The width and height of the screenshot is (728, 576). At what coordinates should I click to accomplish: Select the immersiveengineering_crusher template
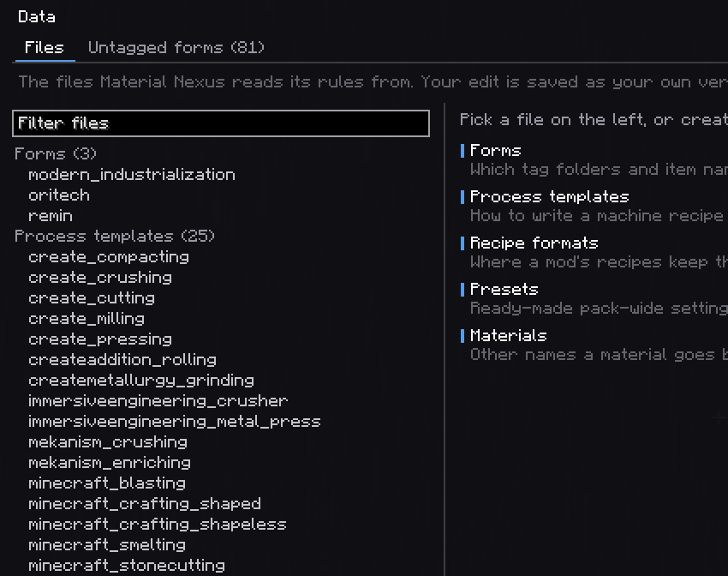[x=158, y=401]
